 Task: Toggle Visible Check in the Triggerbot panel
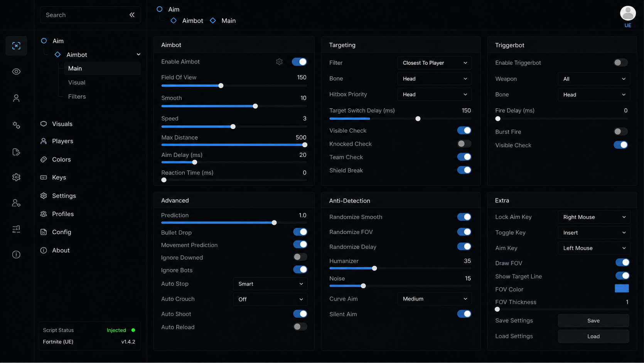[x=621, y=145]
